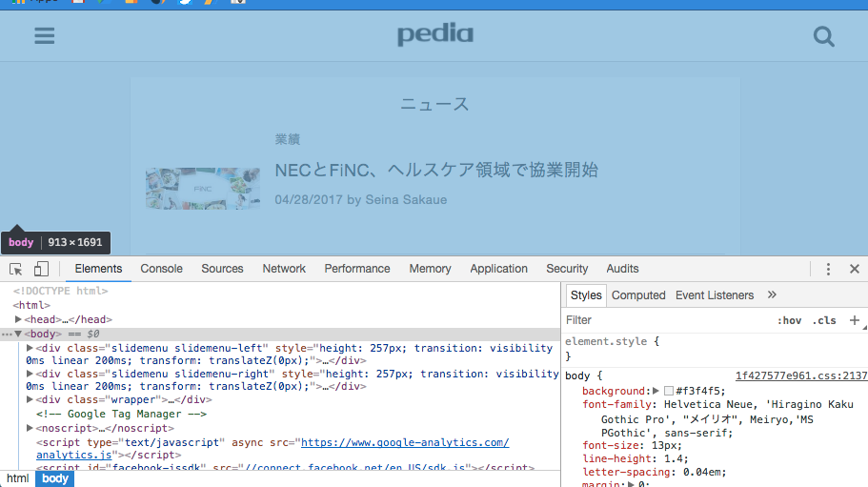Select the body breadcrumb at the bottom
Image resolution: width=868 pixels, height=487 pixels.
[55, 478]
